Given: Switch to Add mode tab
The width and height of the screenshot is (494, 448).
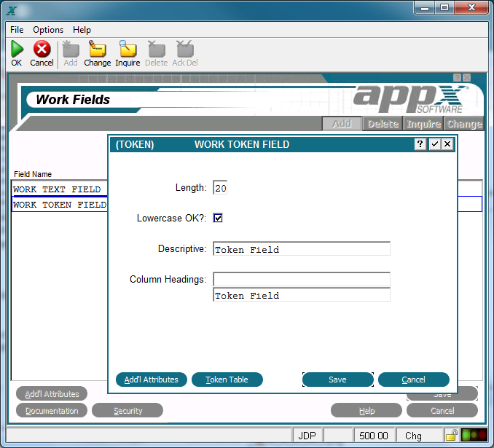Looking at the screenshot, I should [x=342, y=124].
